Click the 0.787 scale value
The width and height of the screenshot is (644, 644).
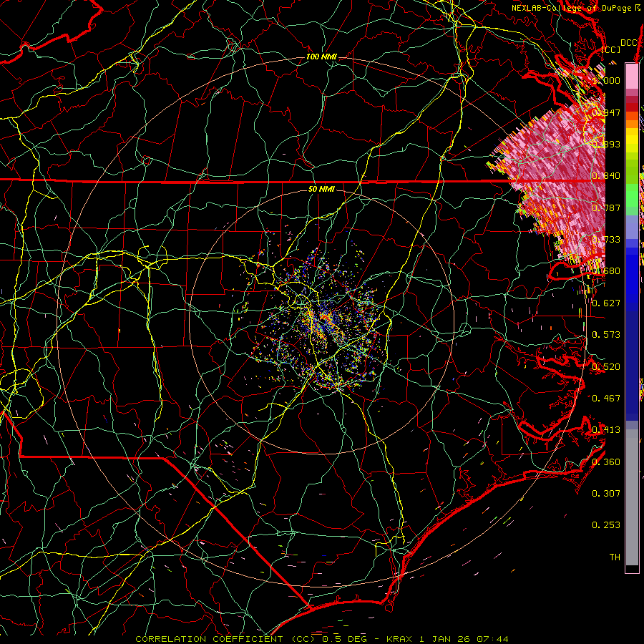point(606,208)
